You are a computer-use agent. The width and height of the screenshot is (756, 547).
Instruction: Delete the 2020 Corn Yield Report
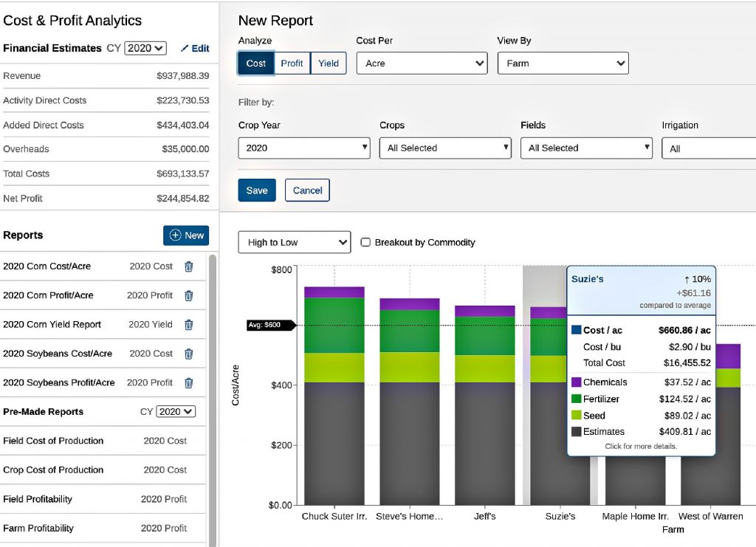tap(188, 325)
